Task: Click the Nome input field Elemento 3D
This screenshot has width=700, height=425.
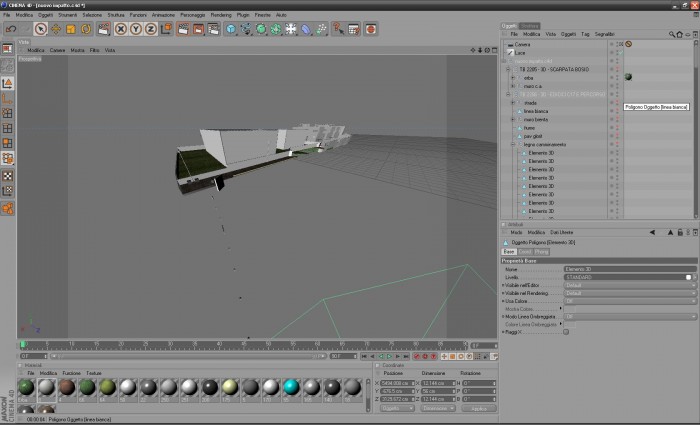Action: 630,269
